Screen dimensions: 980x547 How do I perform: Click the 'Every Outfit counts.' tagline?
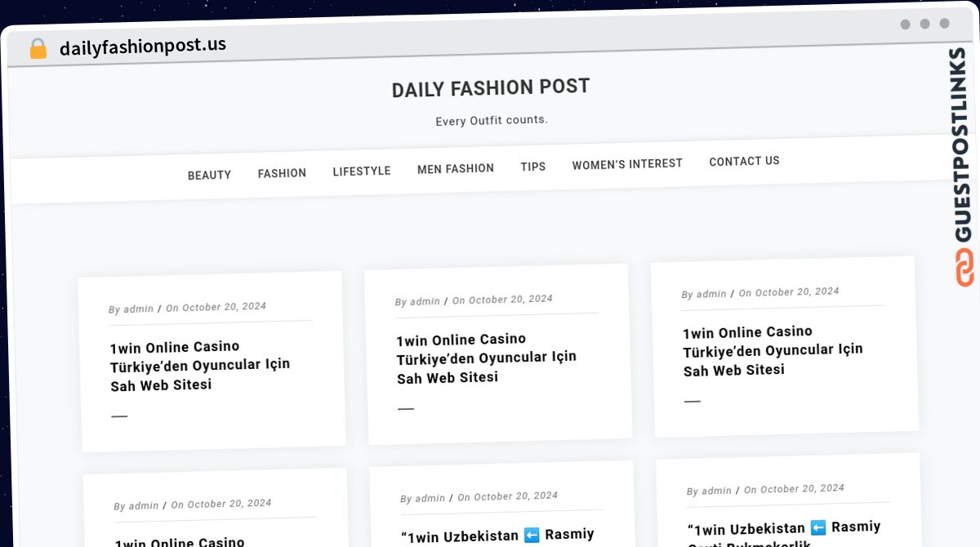492,121
